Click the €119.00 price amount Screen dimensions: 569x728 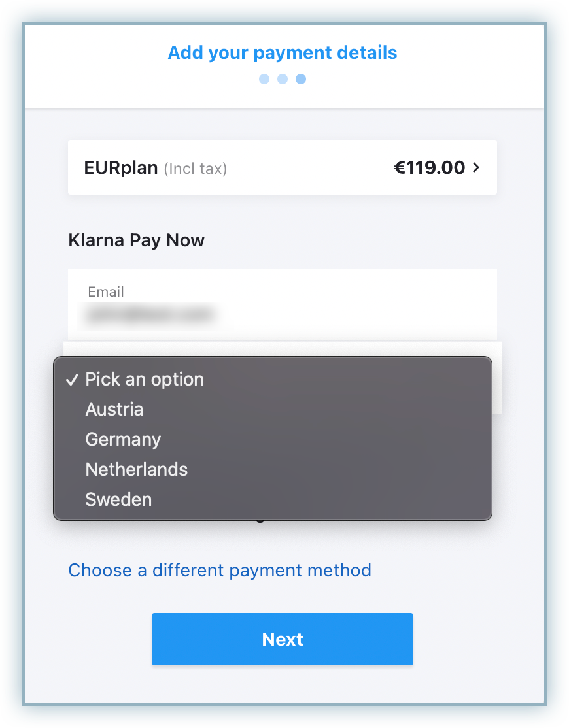[429, 168]
